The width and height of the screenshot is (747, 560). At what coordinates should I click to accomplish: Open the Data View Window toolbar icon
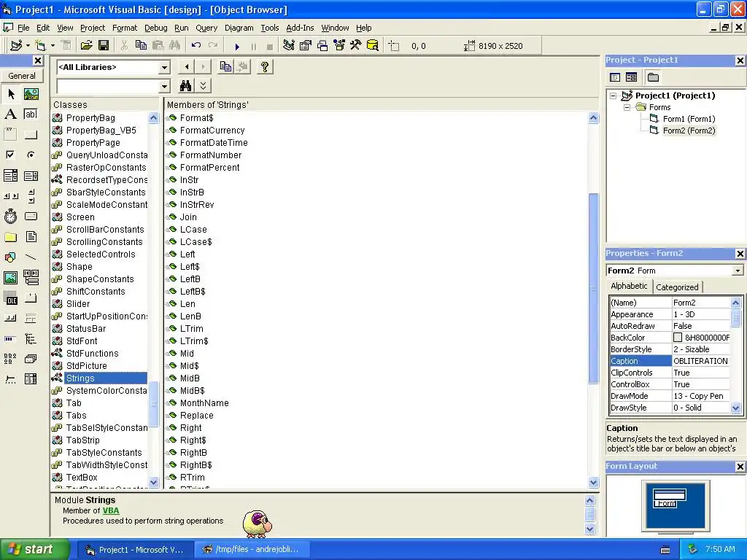tap(373, 46)
